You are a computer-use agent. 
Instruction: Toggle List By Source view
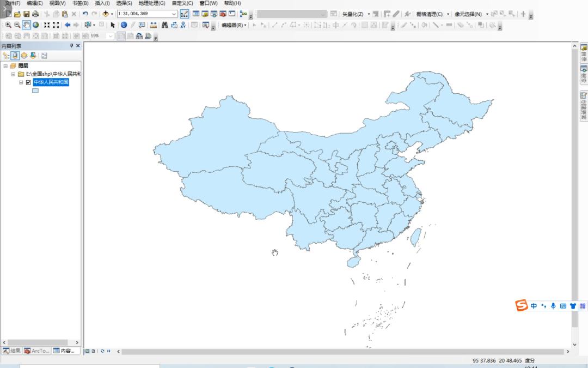tap(15, 56)
